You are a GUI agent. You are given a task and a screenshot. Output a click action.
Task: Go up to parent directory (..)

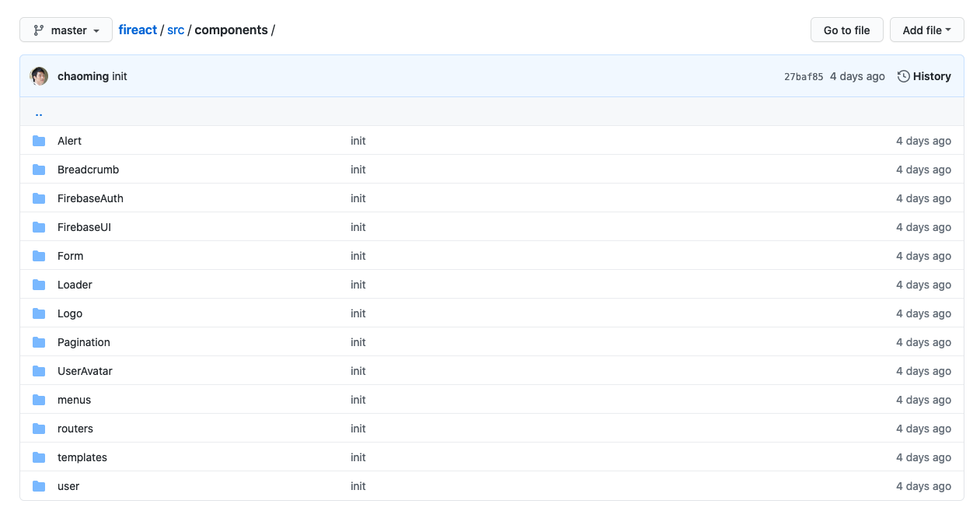click(39, 112)
